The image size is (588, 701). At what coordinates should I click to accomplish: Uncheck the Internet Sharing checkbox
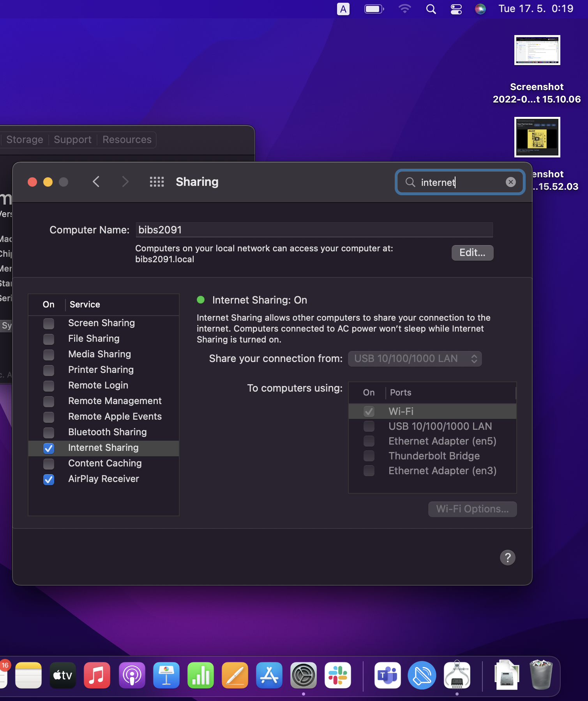click(x=49, y=448)
